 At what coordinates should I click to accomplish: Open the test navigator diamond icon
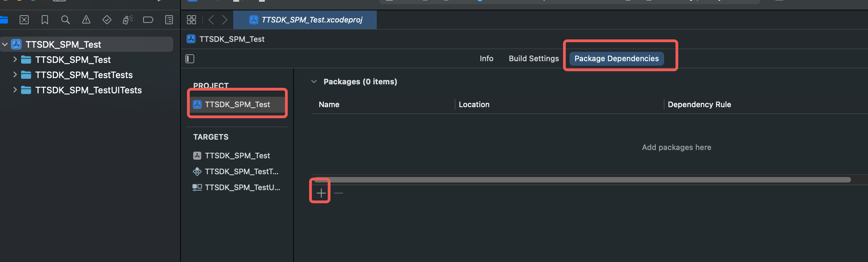click(107, 20)
